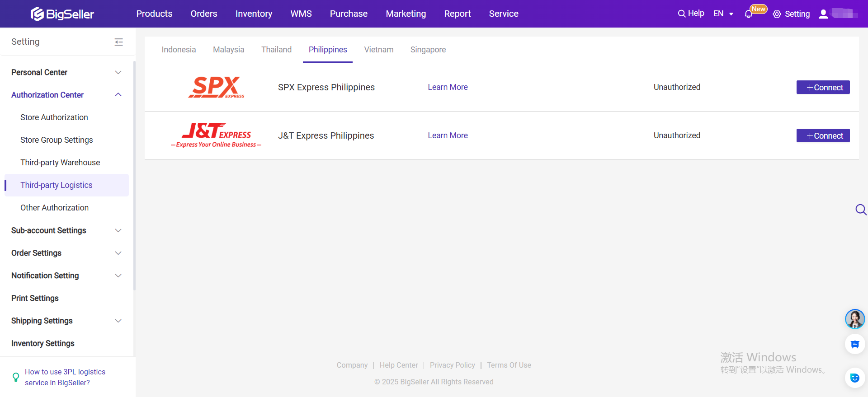Click the Help search in header
Screen dimensions: 868x397
(x=691, y=14)
